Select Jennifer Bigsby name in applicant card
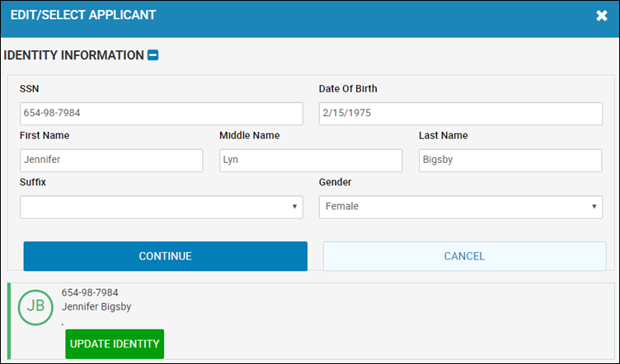 96,306
